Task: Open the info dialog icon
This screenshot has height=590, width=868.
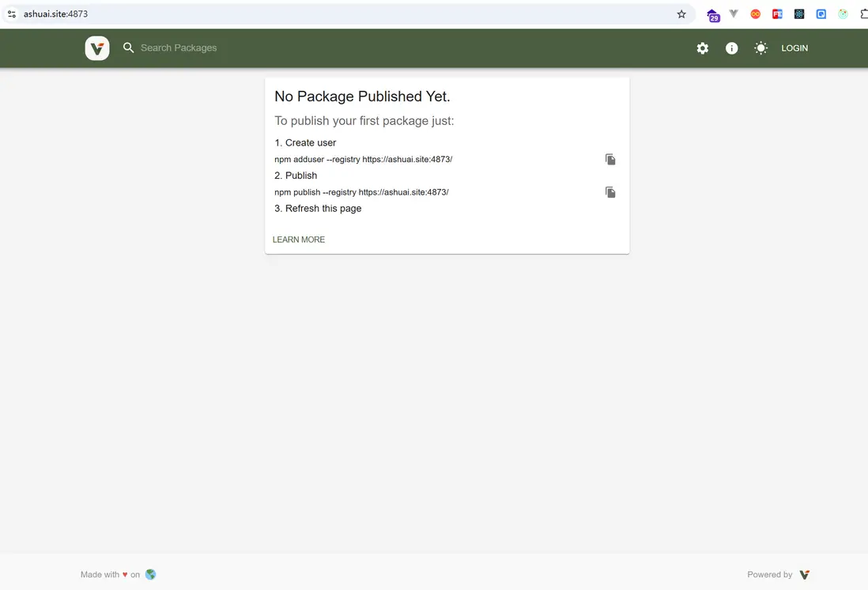Action: pyautogui.click(x=731, y=48)
